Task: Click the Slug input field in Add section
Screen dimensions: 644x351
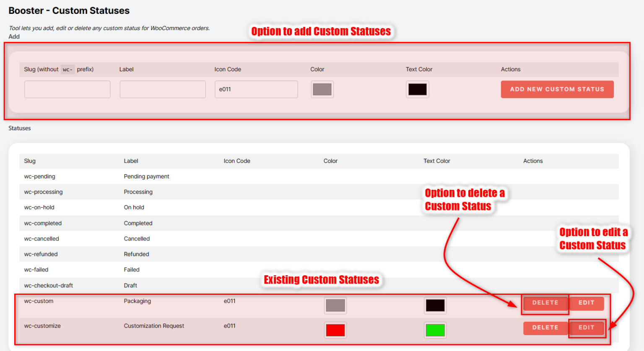Action: (68, 89)
